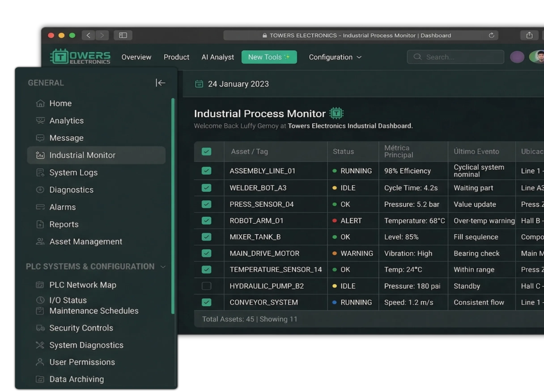The image size is (544, 392).
Task: Open the AI Analyst page
Action: (x=218, y=57)
